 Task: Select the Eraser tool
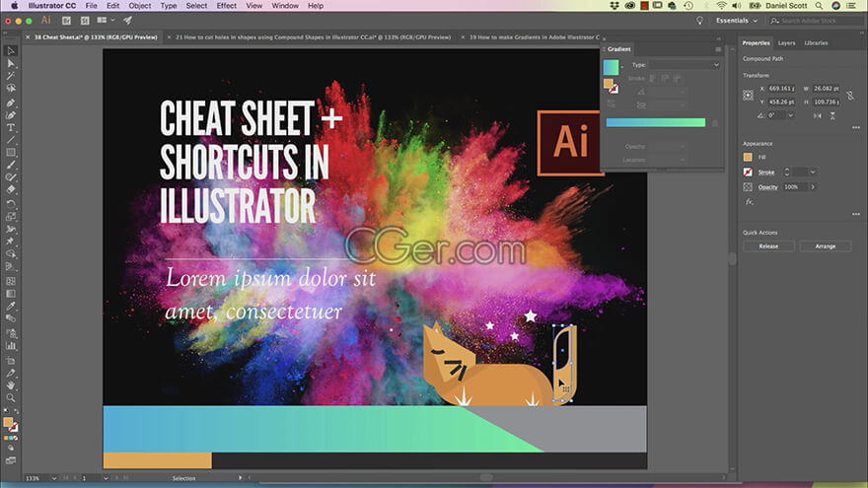tap(11, 189)
